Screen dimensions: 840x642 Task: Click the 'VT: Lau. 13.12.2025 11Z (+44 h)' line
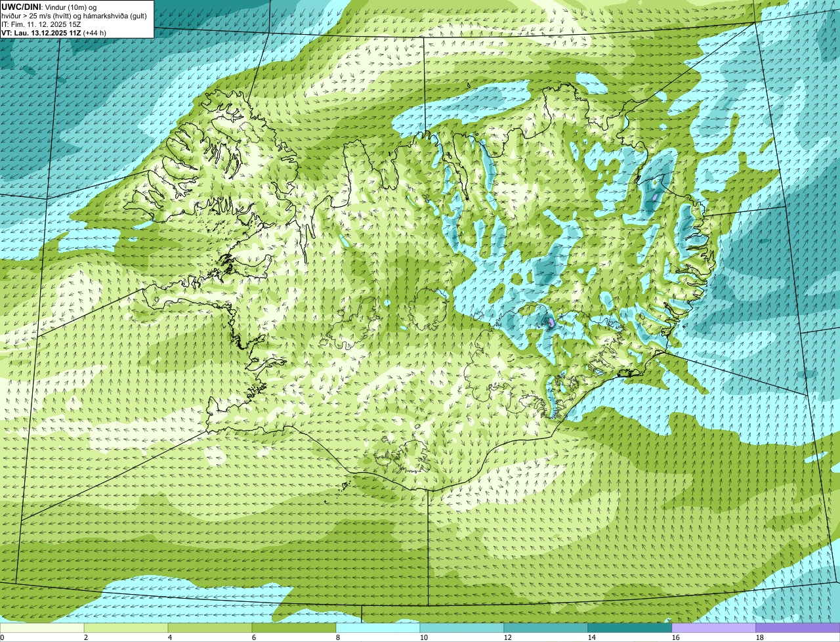54,32
